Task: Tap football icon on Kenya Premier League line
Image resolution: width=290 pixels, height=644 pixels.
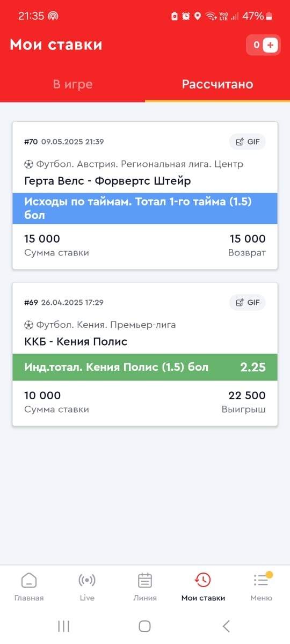Action: click(x=29, y=325)
